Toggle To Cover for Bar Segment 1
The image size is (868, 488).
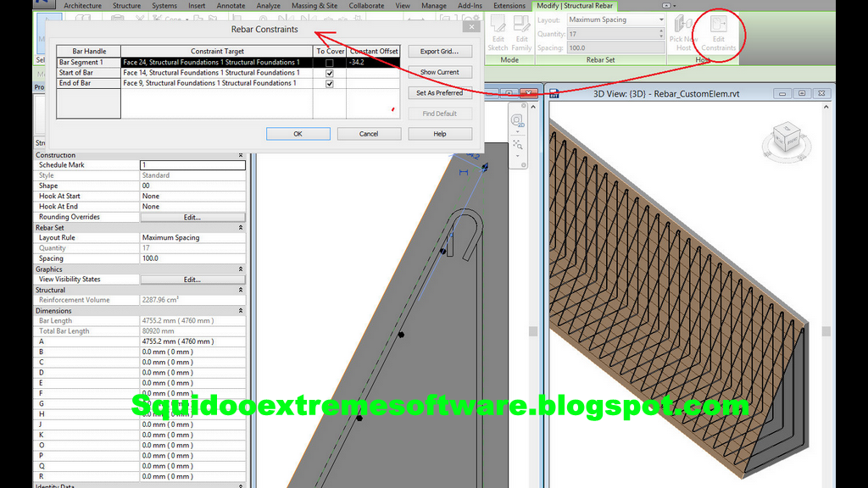(330, 63)
